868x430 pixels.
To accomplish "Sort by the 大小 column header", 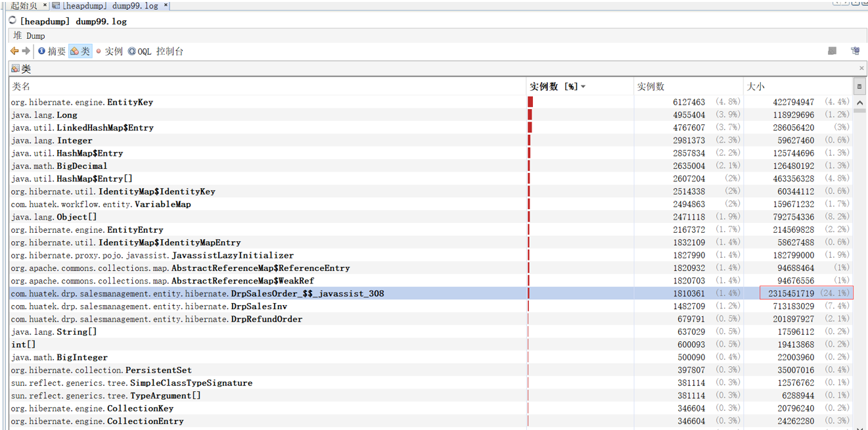I will tap(798, 87).
